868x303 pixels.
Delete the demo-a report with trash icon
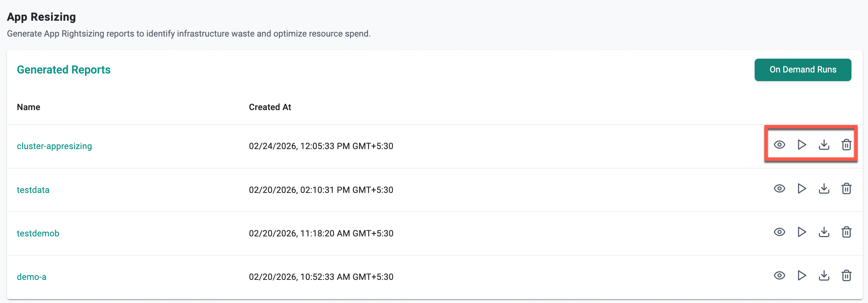[x=846, y=275]
